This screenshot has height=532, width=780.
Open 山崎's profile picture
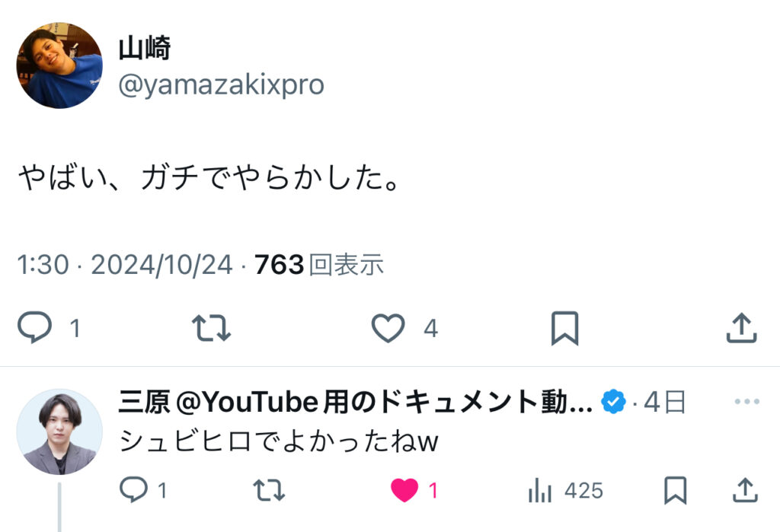(x=59, y=65)
